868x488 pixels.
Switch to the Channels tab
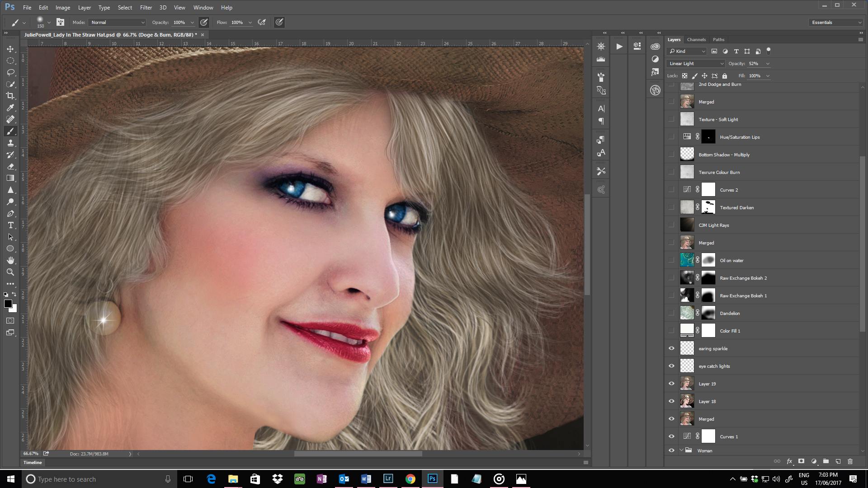coord(696,40)
